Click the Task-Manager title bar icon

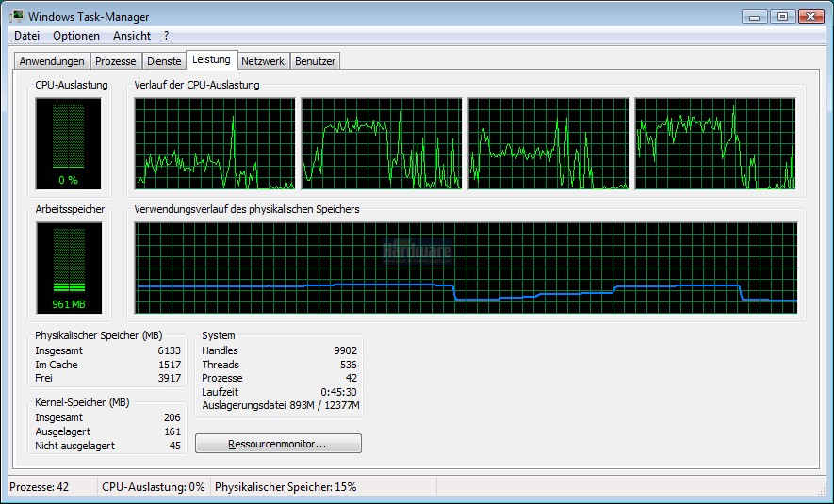(16, 16)
